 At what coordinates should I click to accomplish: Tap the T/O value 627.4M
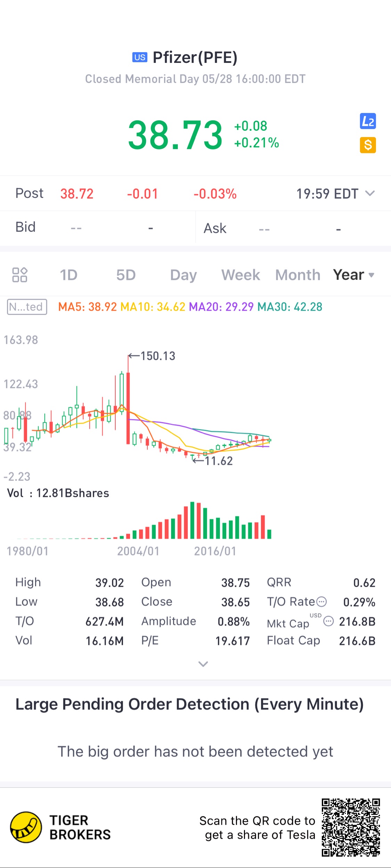click(x=105, y=621)
